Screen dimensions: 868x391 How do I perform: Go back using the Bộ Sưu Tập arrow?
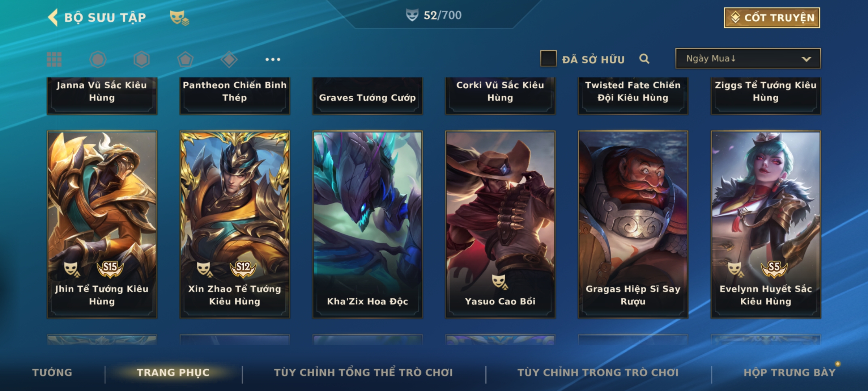53,17
